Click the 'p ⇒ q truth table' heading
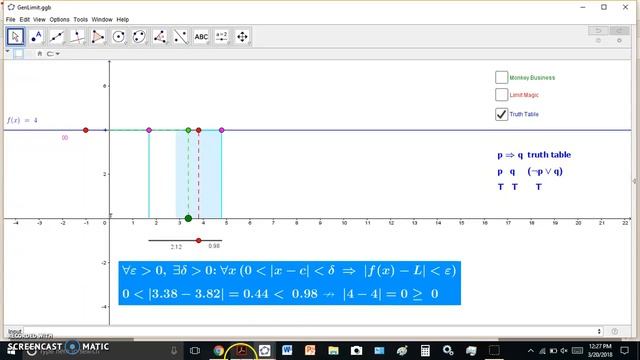640x360 pixels. coord(534,155)
